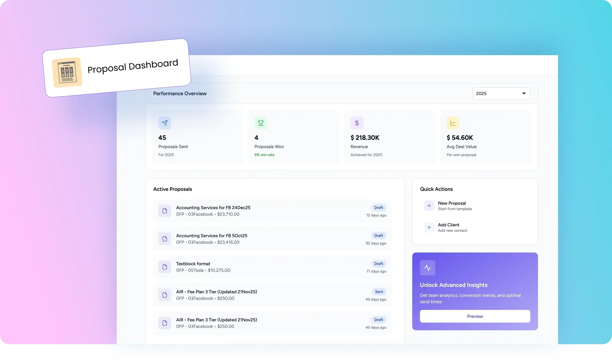The width and height of the screenshot is (612, 364).
Task: Click the Active Proposals heading
Action: pos(172,189)
